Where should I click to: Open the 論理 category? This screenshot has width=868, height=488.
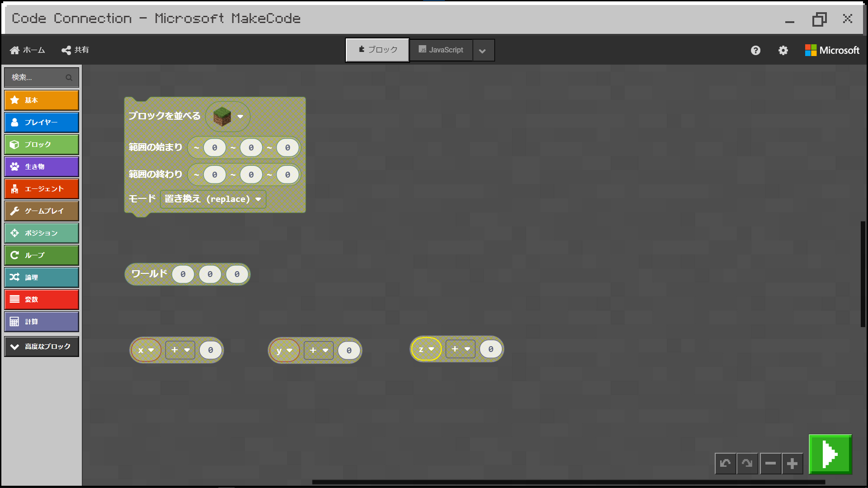(42, 277)
